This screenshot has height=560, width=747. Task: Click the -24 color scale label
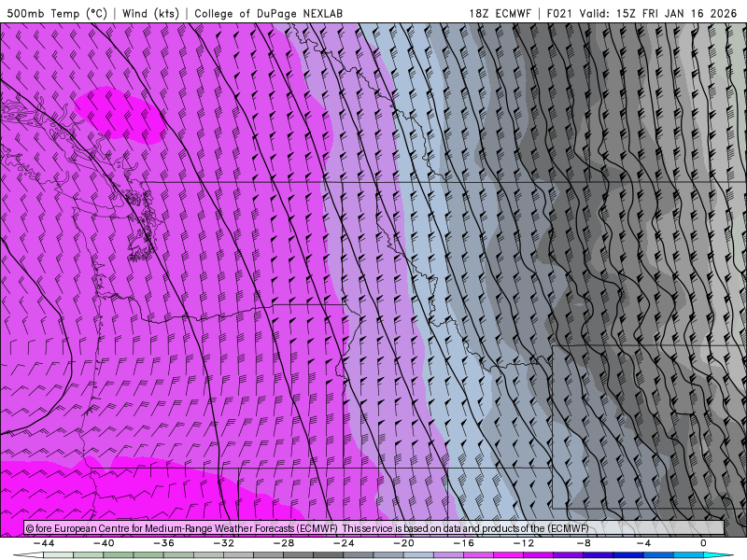[344, 543]
